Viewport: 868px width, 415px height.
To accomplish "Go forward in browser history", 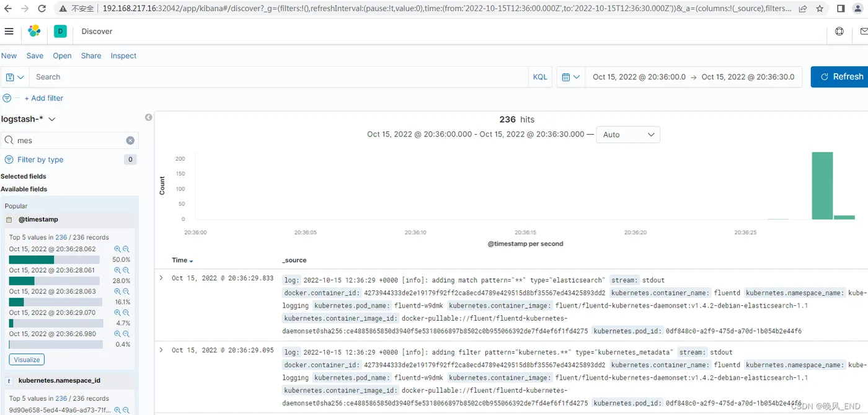I will (25, 9).
